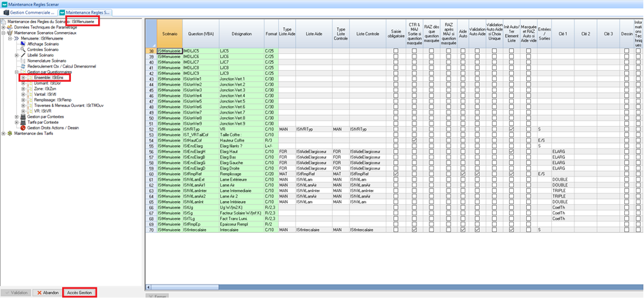Click the Gestion Droits Actions / Dessin icon
Screen dimensions: 644x299
(x=23, y=127)
